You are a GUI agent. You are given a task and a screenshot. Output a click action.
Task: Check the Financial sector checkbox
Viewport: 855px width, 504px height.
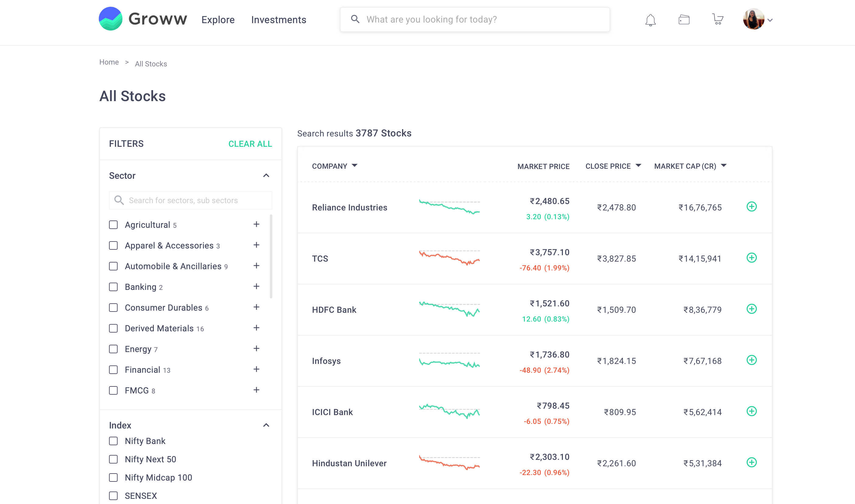click(113, 370)
